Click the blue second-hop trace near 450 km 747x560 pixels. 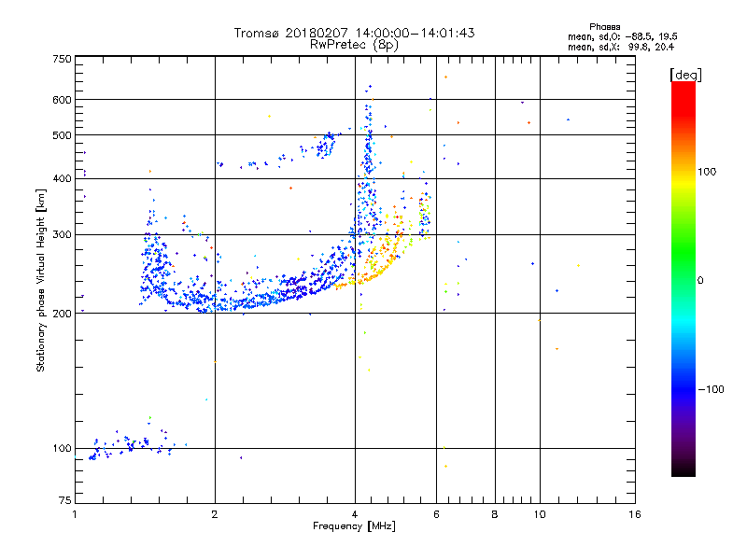click(281, 152)
